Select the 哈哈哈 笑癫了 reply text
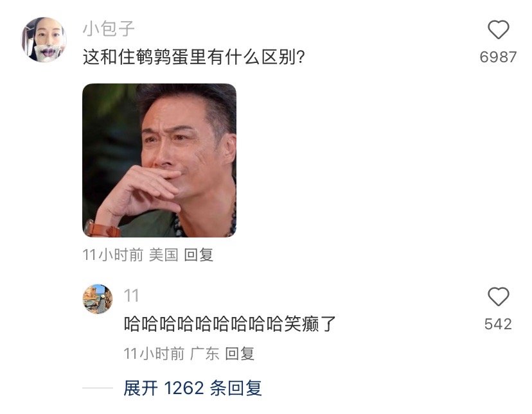532x414 pixels. [x=229, y=323]
